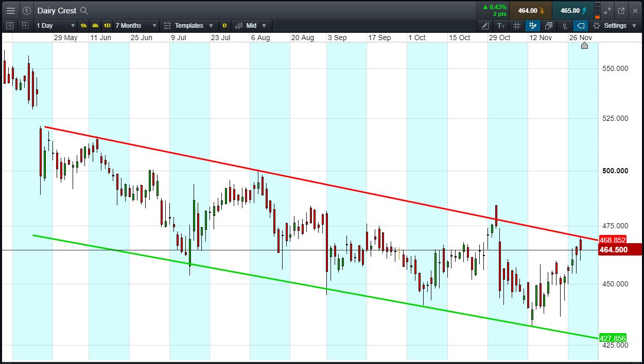Expand chart to full screen

608,10
